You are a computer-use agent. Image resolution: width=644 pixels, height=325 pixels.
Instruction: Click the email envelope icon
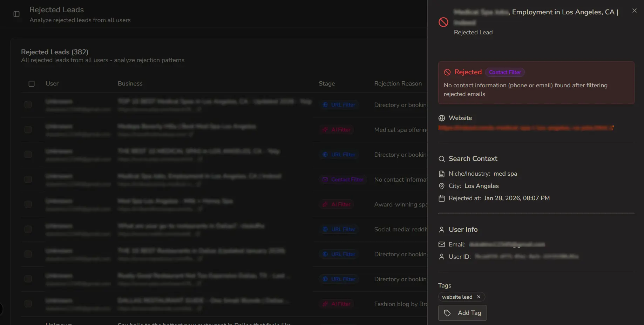[x=442, y=244]
